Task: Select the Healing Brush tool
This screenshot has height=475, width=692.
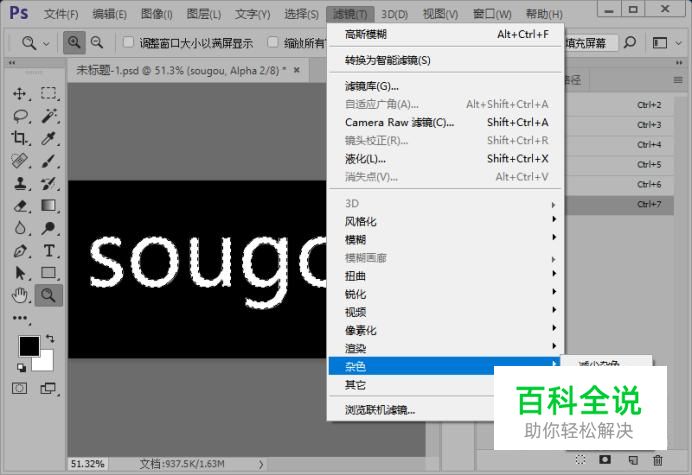Action: pos(19,161)
